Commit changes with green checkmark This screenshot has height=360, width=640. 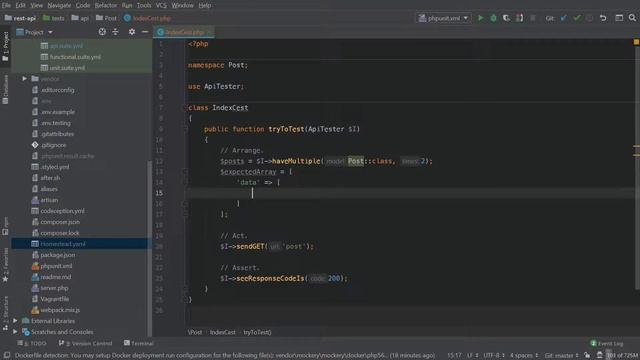tap(577, 18)
